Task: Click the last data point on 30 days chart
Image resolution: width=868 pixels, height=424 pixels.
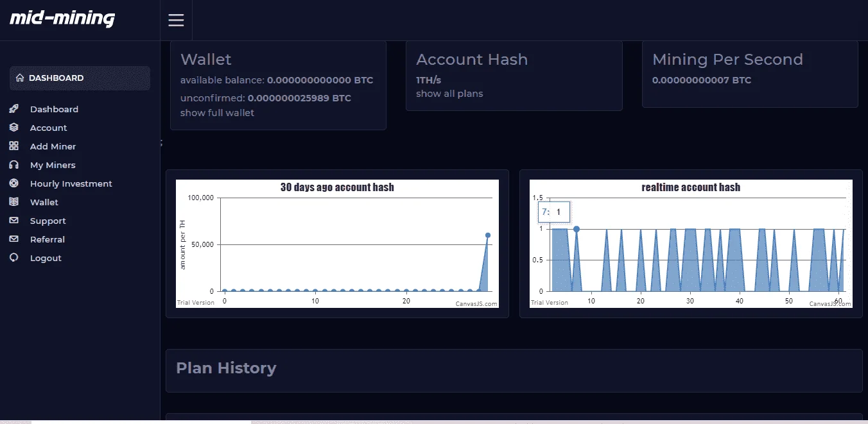Action: point(488,235)
